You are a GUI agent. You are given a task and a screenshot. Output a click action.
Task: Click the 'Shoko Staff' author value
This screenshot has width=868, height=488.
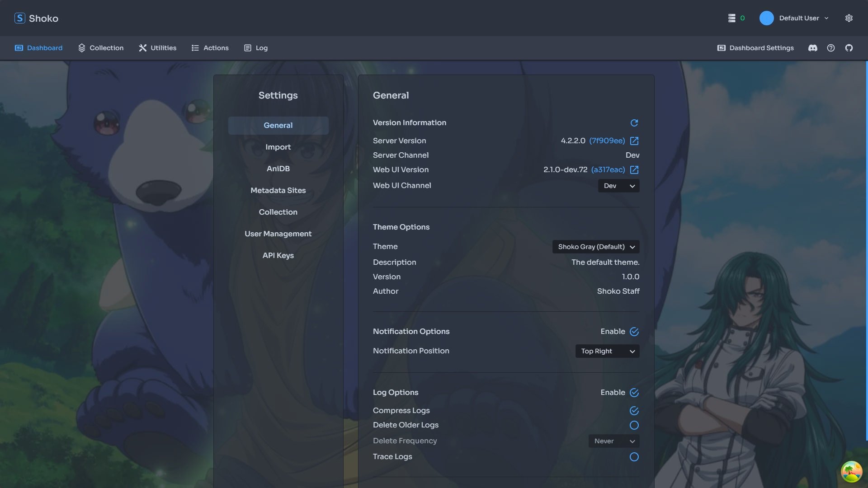tap(618, 291)
